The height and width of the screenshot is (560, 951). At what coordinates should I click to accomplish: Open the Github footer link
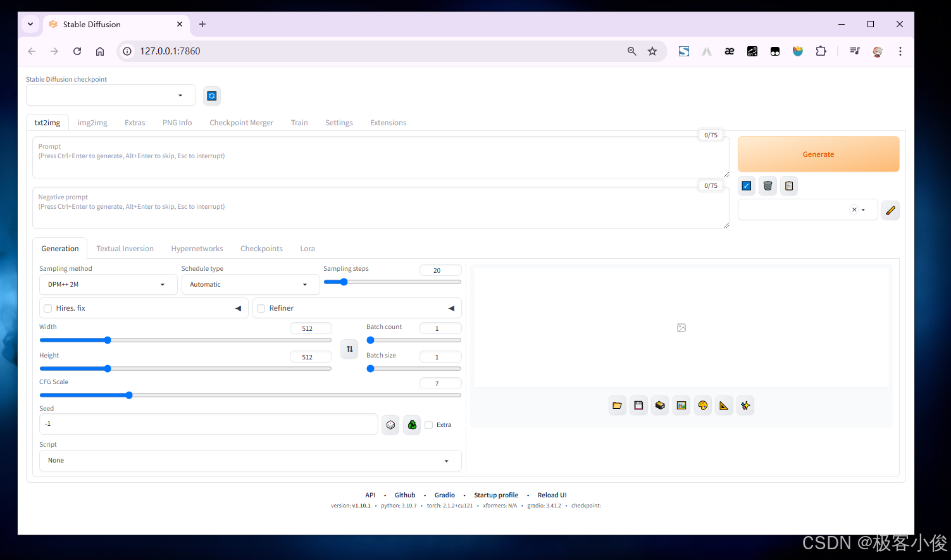click(x=405, y=495)
